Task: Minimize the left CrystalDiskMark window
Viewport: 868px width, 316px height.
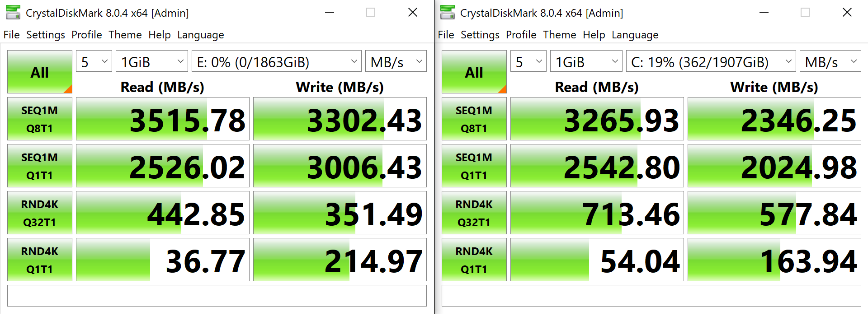Action: (330, 12)
